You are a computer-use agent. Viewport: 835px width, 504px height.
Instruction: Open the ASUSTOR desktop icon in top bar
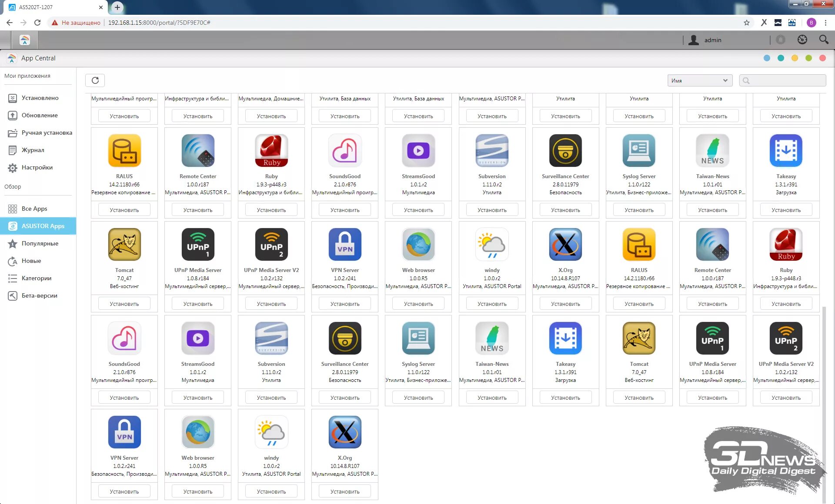tap(25, 40)
